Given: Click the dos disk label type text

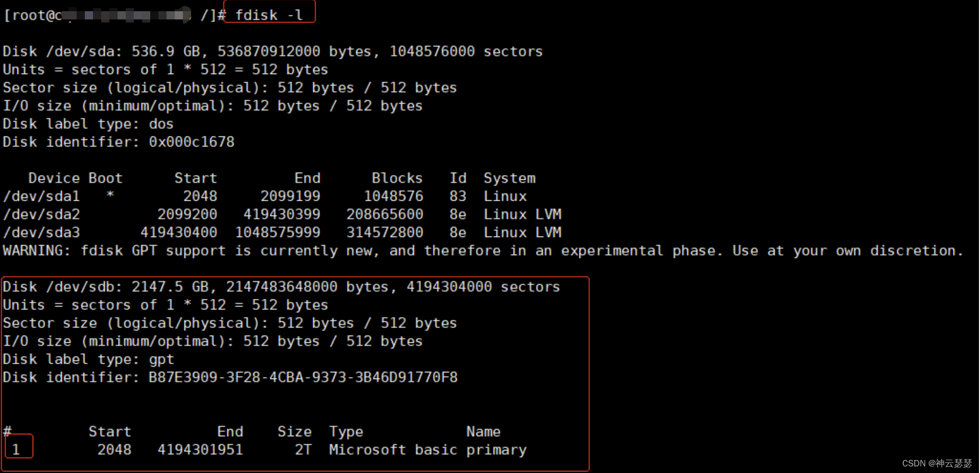Looking at the screenshot, I should 161,124.
